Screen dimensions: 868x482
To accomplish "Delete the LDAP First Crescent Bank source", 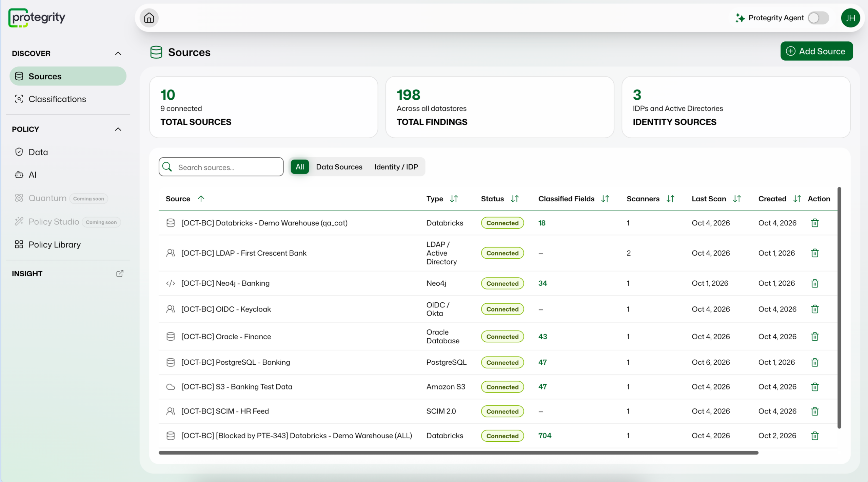I will coord(815,253).
